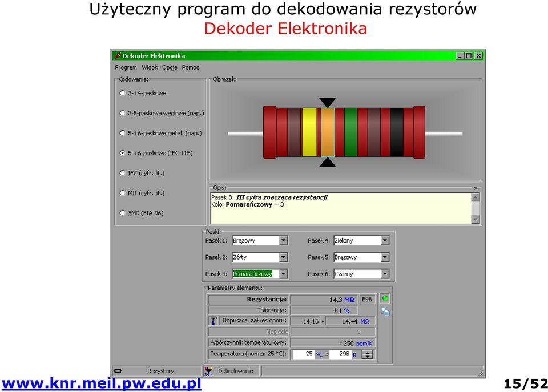Click the lower range value 14,16
Viewport: 548px width, 392px height.
click(311, 321)
